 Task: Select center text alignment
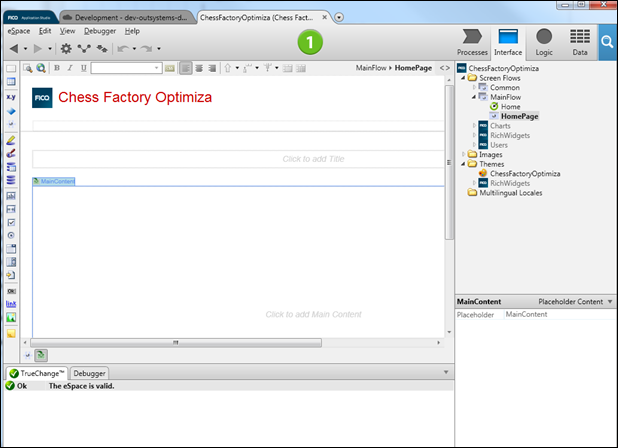(x=199, y=68)
